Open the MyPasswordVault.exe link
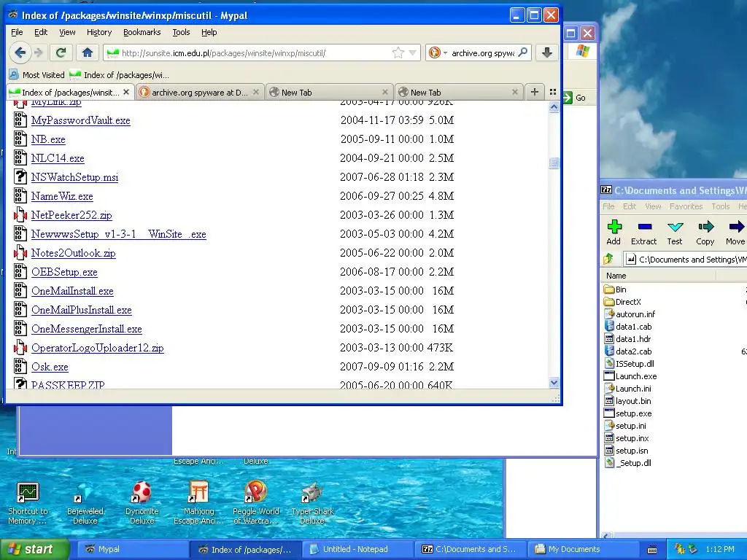 [x=80, y=120]
